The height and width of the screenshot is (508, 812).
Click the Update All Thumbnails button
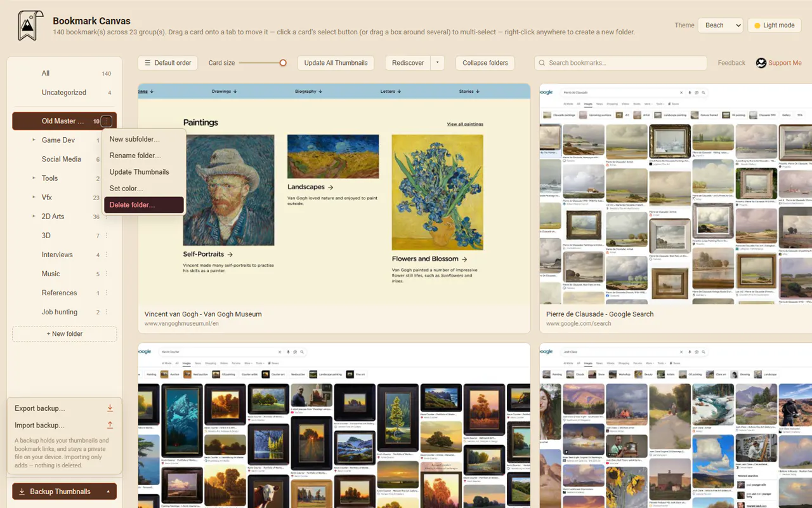tap(336, 63)
